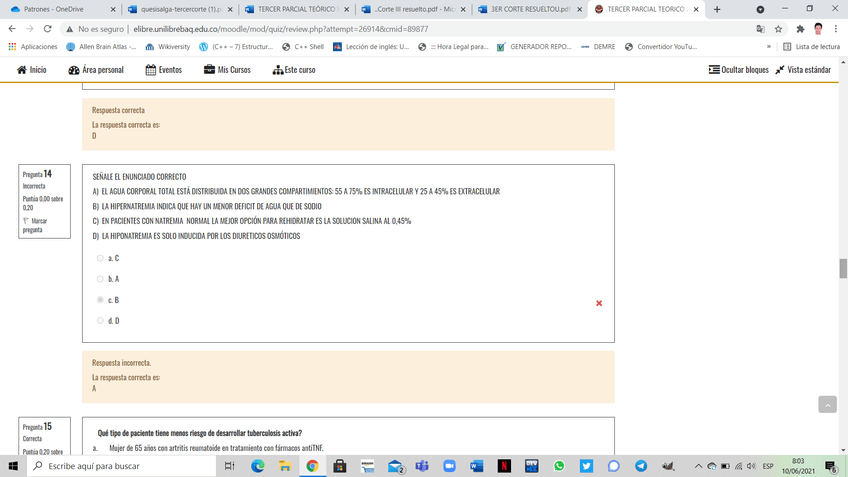The width and height of the screenshot is (848, 477).
Task: Go to Inicio in Moodle navbar
Action: (31, 70)
